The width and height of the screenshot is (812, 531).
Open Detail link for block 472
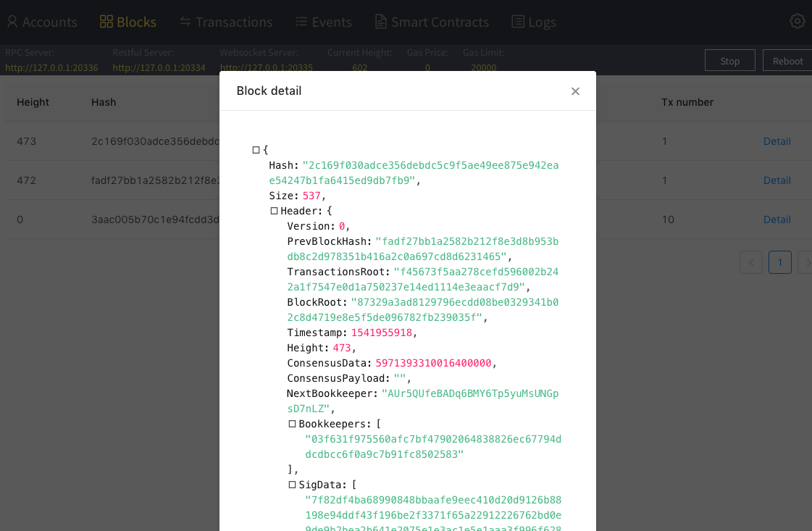[x=777, y=180]
